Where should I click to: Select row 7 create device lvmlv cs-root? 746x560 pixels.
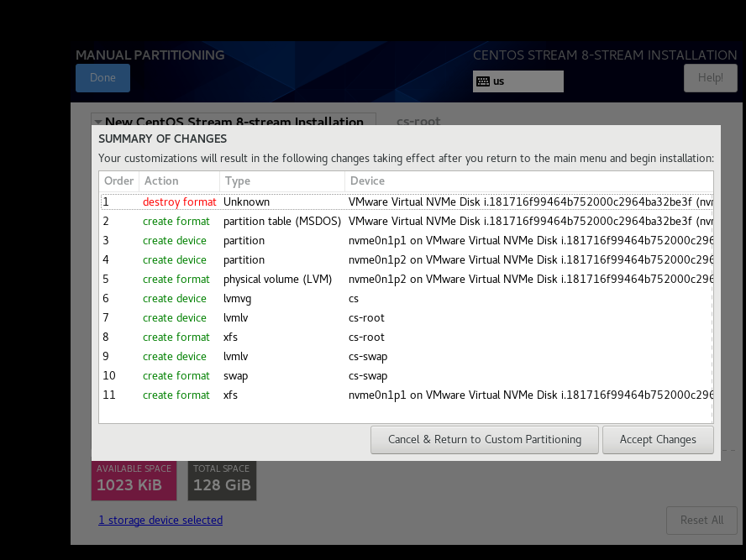407,318
